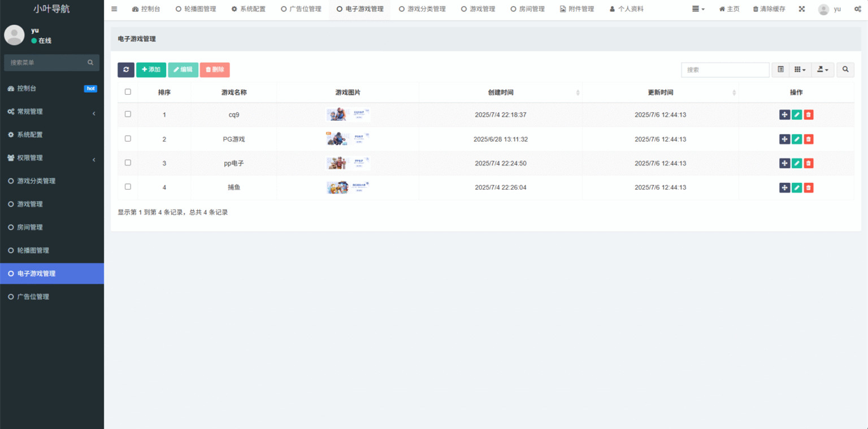
Task: Toggle the sidebar hamburger menu icon
Action: point(114,9)
